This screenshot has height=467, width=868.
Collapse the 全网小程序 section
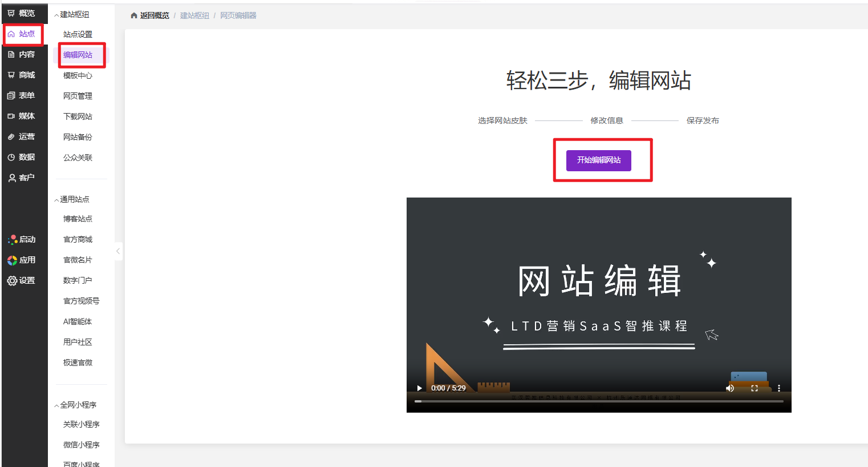pyautogui.click(x=56, y=405)
